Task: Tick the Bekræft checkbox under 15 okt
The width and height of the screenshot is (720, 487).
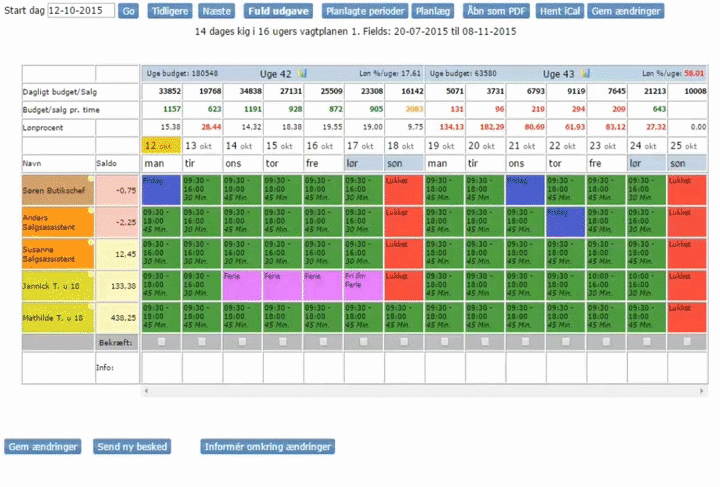Action: (x=283, y=341)
